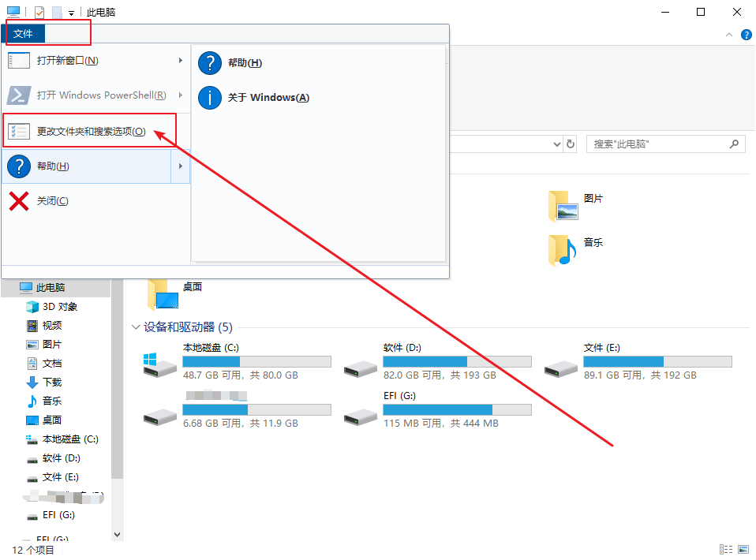Expand the address bar history dropdown

pyautogui.click(x=556, y=144)
